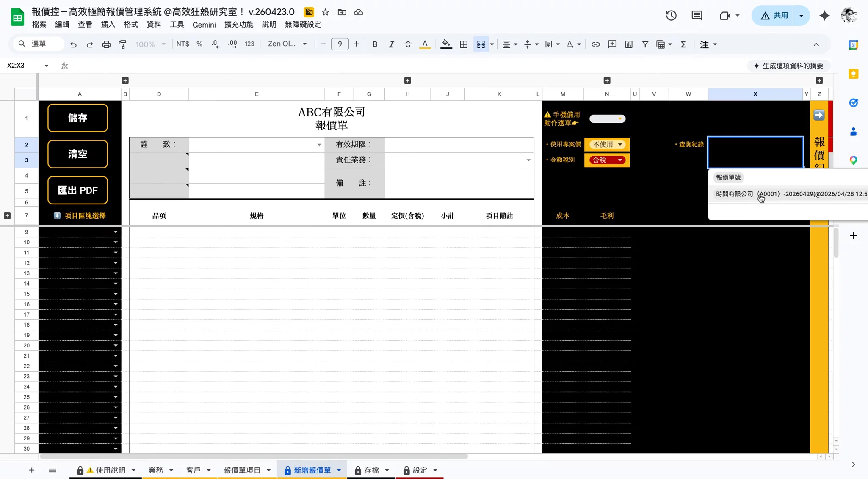868x479 pixels.
Task: Open the 檔案 menu
Action: (39, 25)
